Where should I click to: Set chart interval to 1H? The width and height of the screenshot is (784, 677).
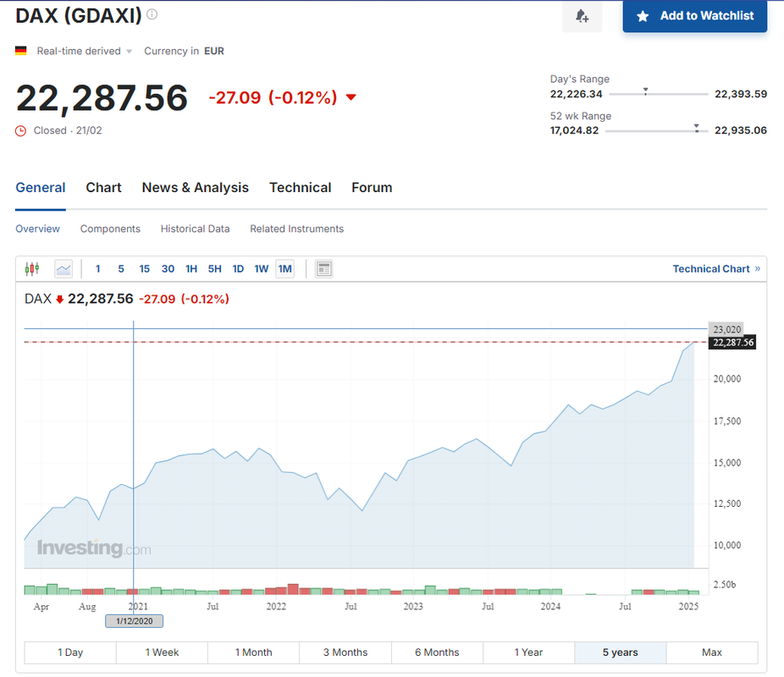(x=191, y=269)
